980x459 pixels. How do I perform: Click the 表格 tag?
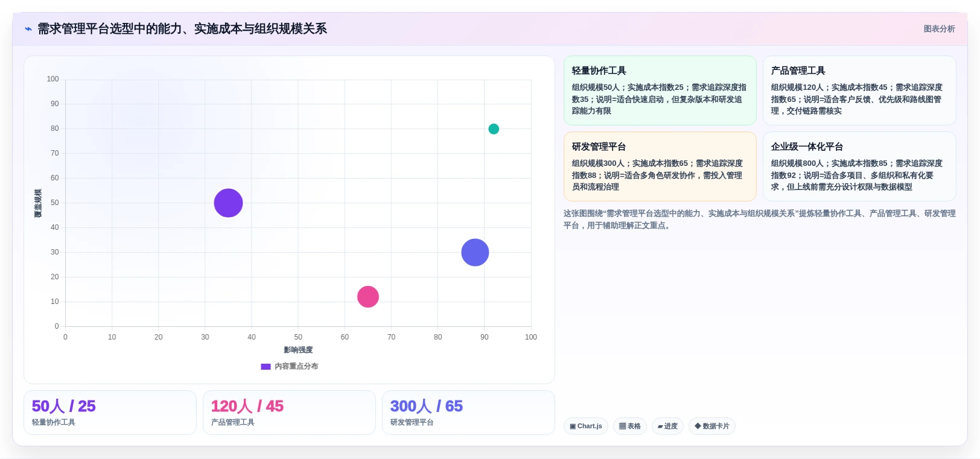[x=629, y=426]
